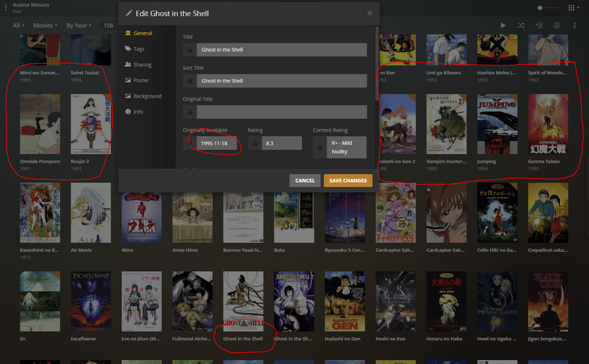
Task: Open the Hotaru no Haka poster
Action: click(x=446, y=301)
